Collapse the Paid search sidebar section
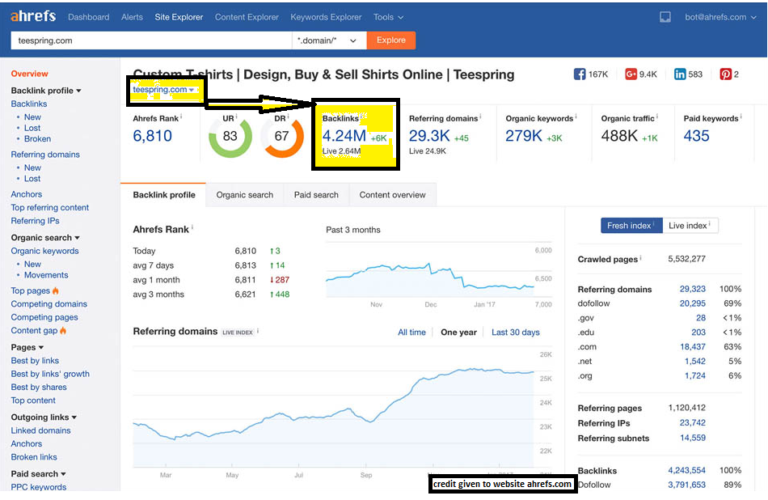This screenshot has height=500, width=768. point(38,474)
